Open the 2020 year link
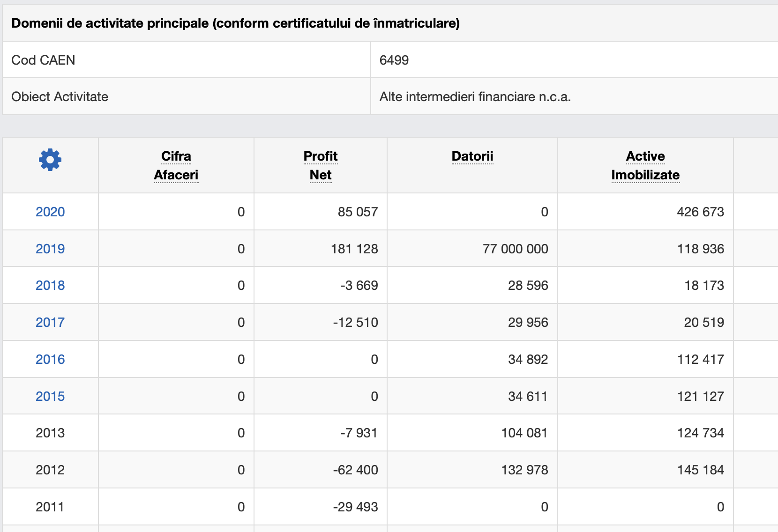This screenshot has height=532, width=778. [50, 212]
